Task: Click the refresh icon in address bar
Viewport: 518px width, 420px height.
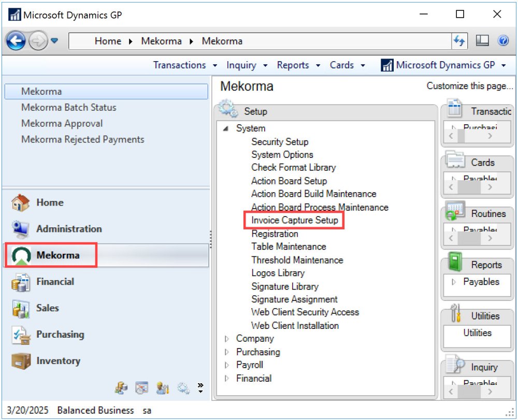Action: tap(459, 41)
